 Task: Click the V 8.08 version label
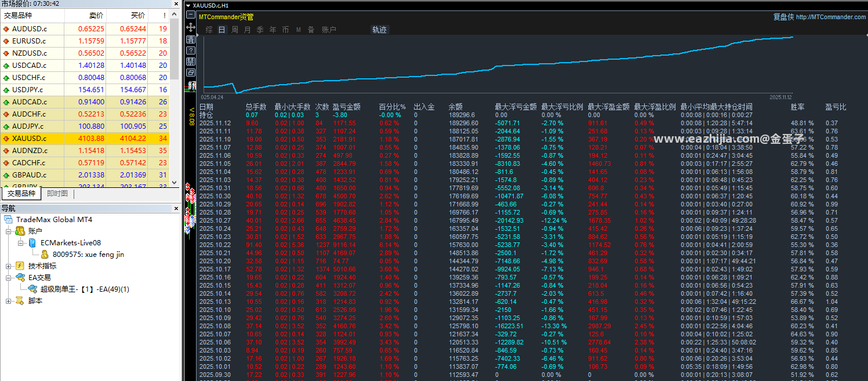coord(193,116)
